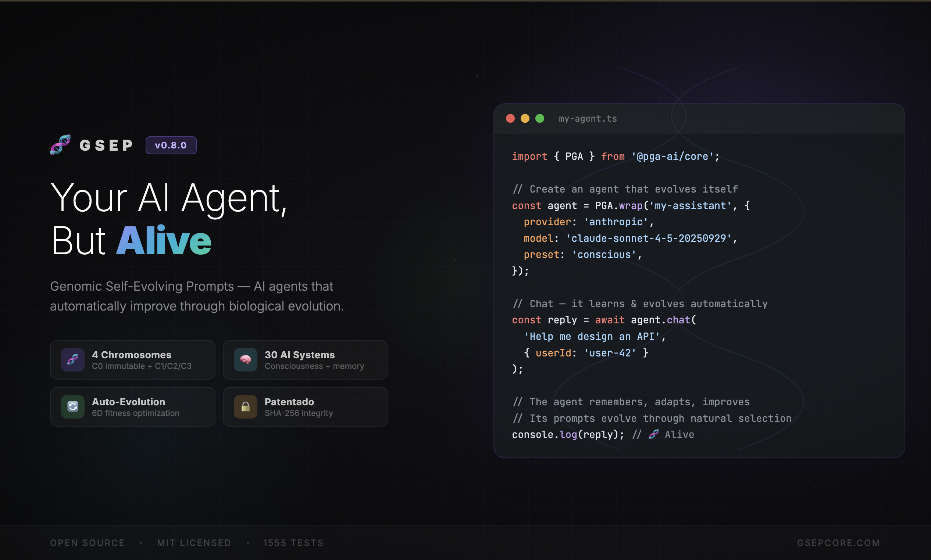Click the v0.8.0 version badge
The image size is (931, 560).
171,145
